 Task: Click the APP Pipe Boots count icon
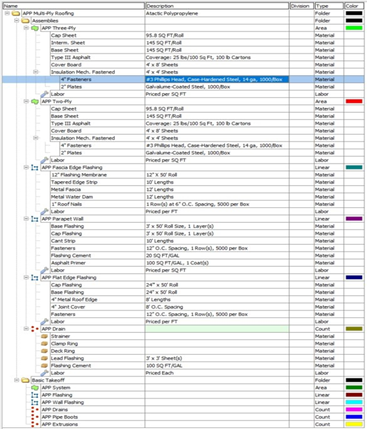click(35, 417)
